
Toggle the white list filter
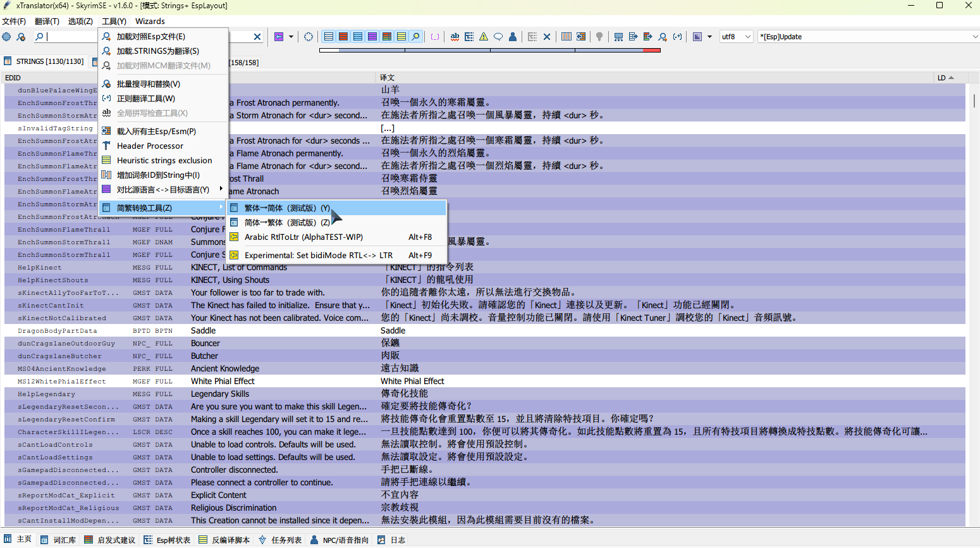[x=329, y=37]
